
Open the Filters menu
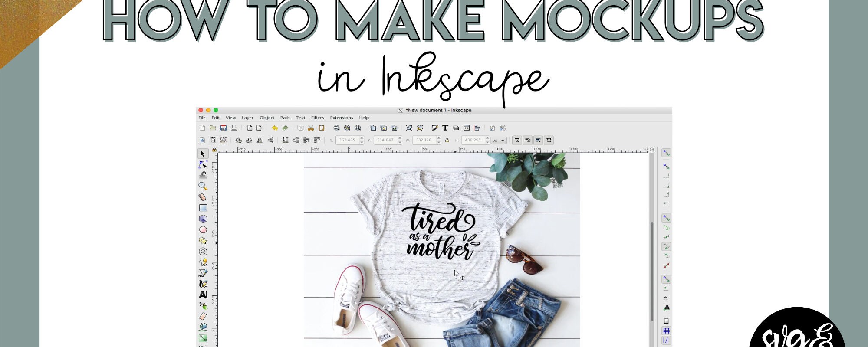tap(318, 118)
